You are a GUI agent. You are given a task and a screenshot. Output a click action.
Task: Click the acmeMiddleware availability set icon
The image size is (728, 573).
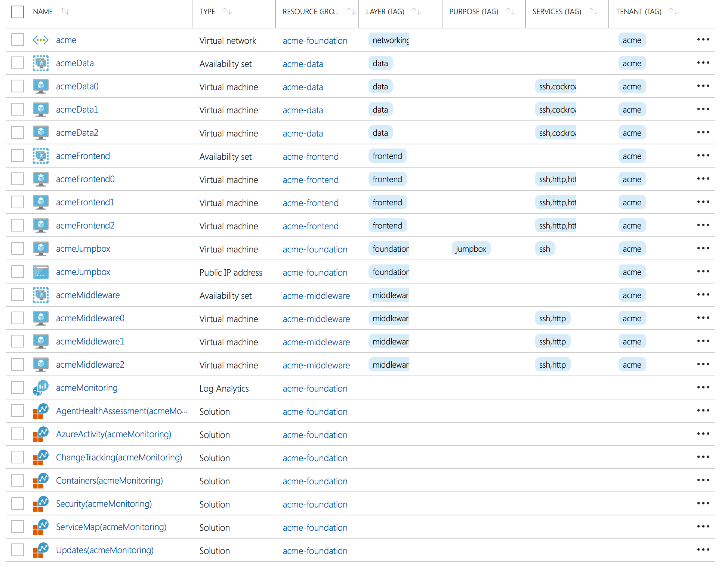click(40, 295)
